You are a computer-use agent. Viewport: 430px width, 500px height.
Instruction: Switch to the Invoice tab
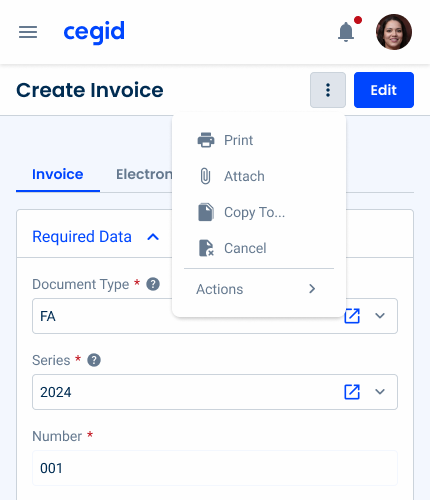[58, 174]
